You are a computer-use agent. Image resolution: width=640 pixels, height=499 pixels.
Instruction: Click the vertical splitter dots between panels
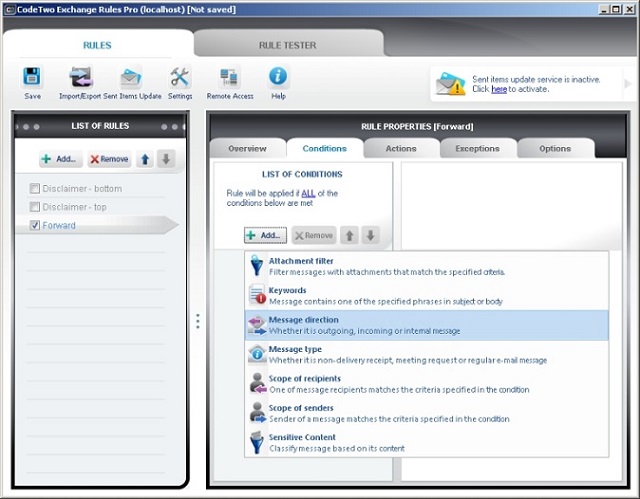(198, 322)
